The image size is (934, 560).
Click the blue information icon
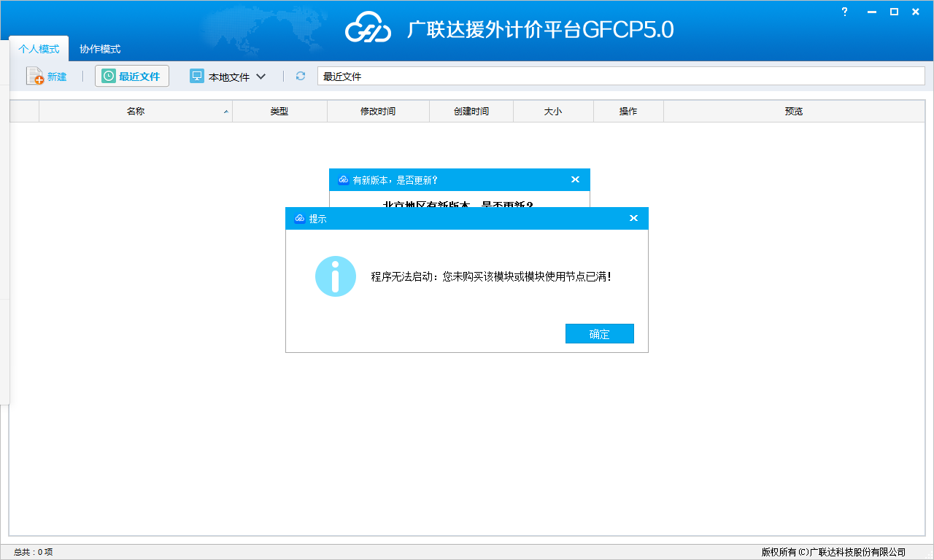pyautogui.click(x=336, y=276)
